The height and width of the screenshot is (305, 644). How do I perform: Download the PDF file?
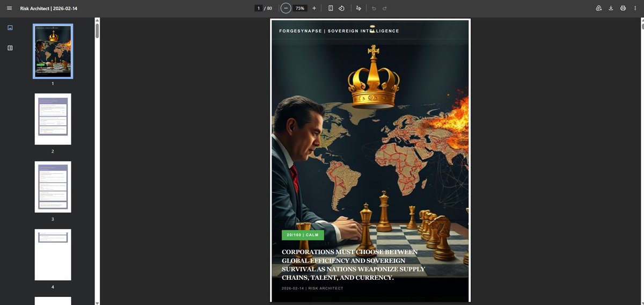coord(611,8)
